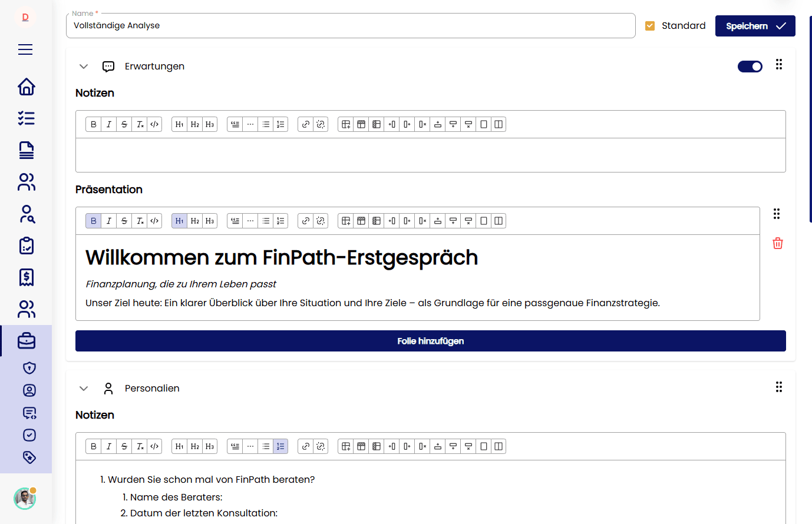The width and height of the screenshot is (812, 524).
Task: Open the clipboard checklist from the sidebar
Action: point(26,246)
